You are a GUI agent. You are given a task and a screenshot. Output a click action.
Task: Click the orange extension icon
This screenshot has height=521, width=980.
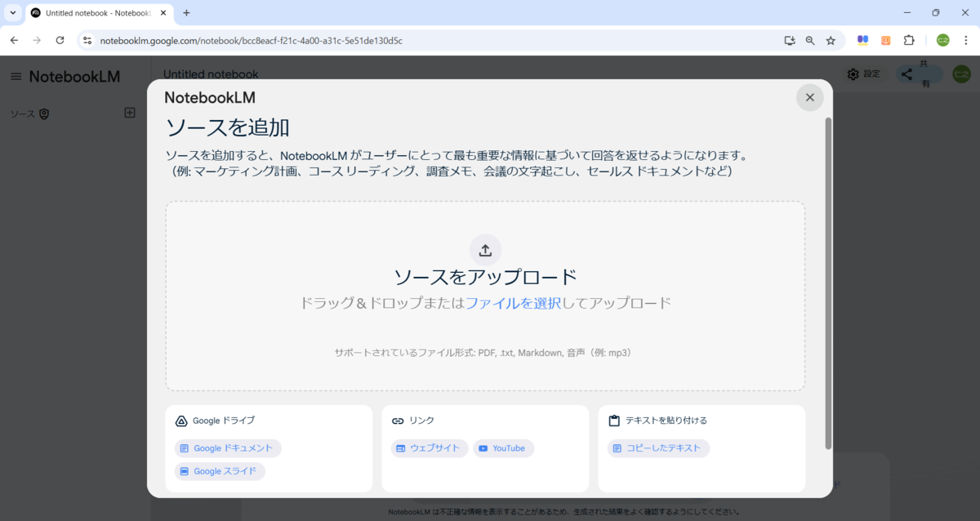pyautogui.click(x=886, y=40)
